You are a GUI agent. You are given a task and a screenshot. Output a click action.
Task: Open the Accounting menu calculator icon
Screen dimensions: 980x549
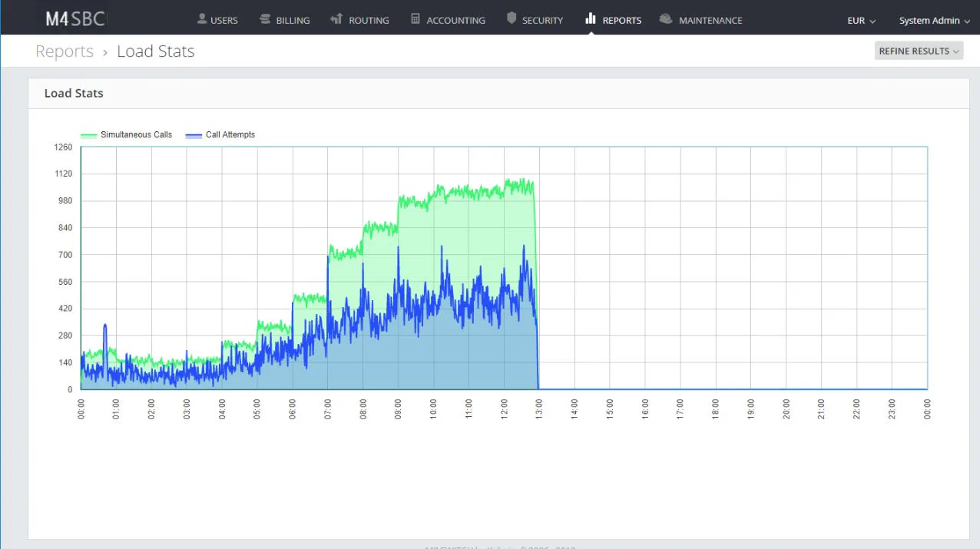click(416, 18)
